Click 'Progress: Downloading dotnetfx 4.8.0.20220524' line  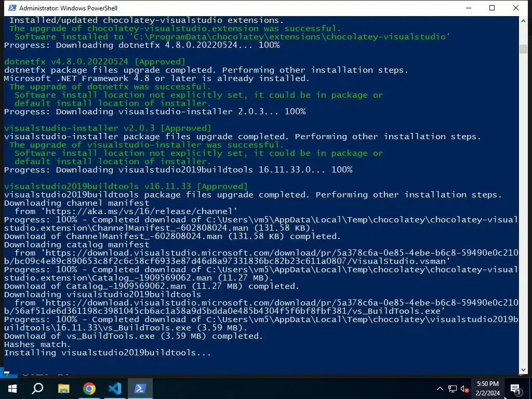tap(142, 45)
